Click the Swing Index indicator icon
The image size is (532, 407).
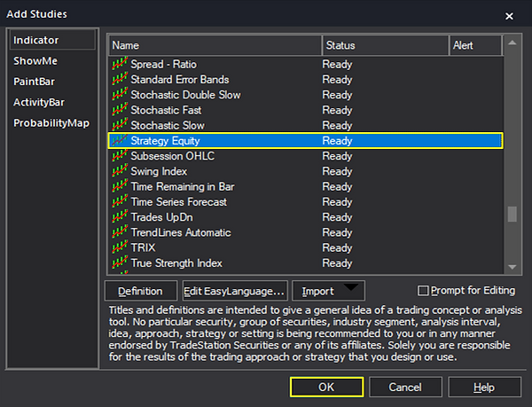120,171
